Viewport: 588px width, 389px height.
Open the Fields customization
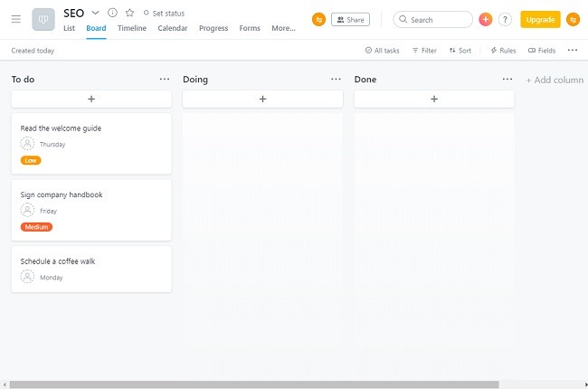542,51
